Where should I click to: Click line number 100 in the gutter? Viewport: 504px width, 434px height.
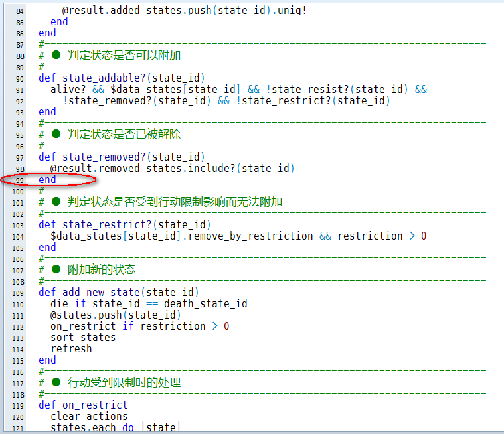click(x=18, y=192)
